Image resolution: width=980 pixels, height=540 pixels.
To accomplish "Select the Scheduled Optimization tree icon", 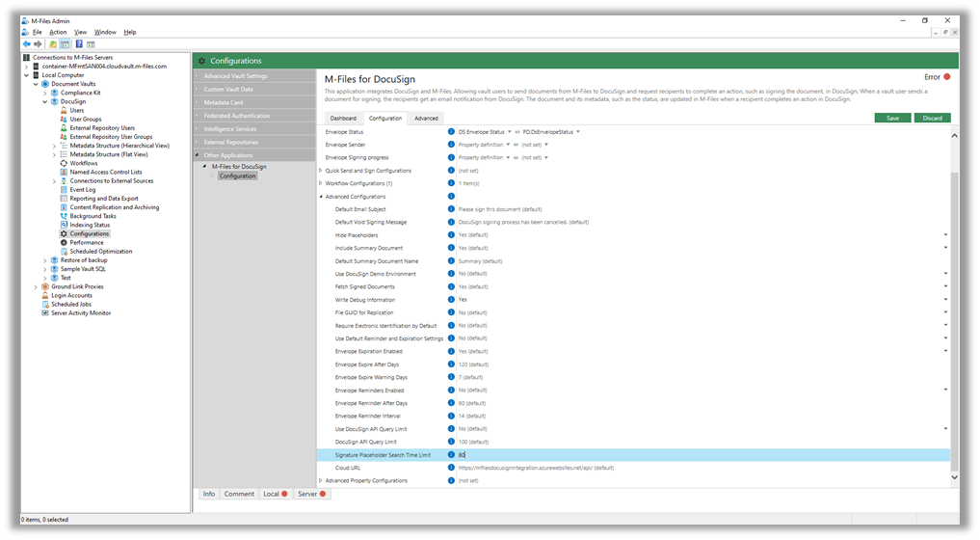I will [64, 251].
